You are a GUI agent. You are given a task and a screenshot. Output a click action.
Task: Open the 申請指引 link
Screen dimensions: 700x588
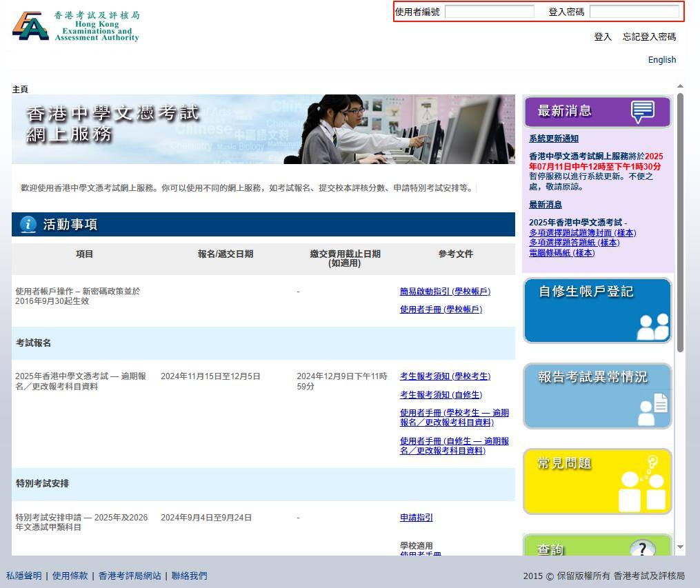pyautogui.click(x=416, y=518)
